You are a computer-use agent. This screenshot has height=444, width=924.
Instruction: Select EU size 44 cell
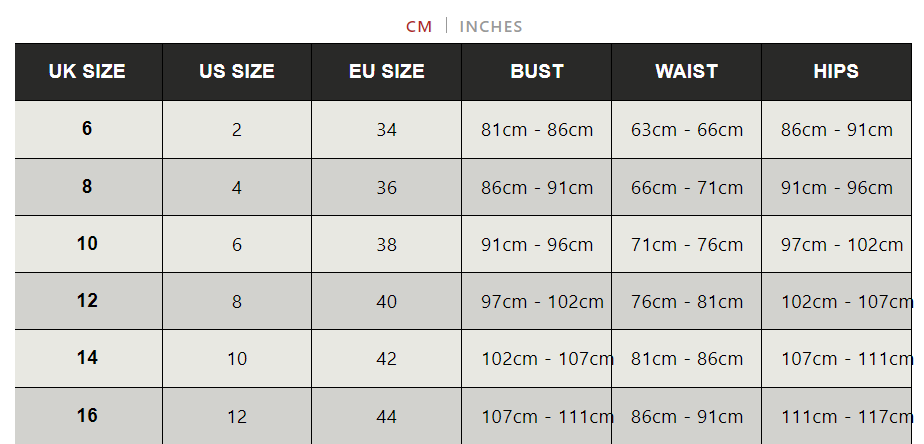[x=387, y=417]
